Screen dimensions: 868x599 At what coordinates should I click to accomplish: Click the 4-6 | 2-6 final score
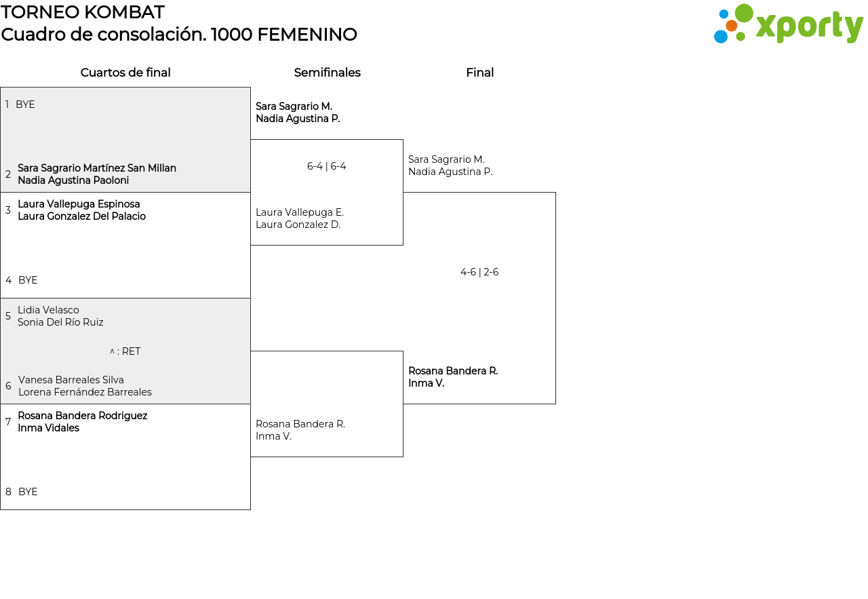479,272
